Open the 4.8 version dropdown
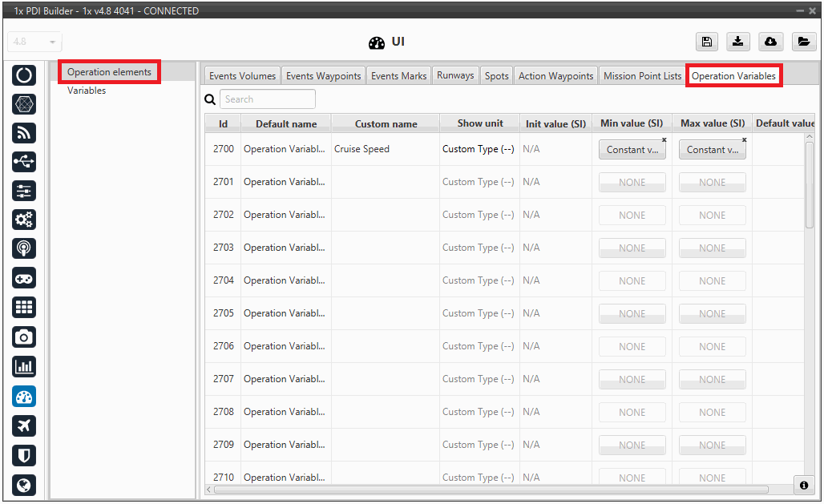Screen dimensions: 824x504 point(35,42)
